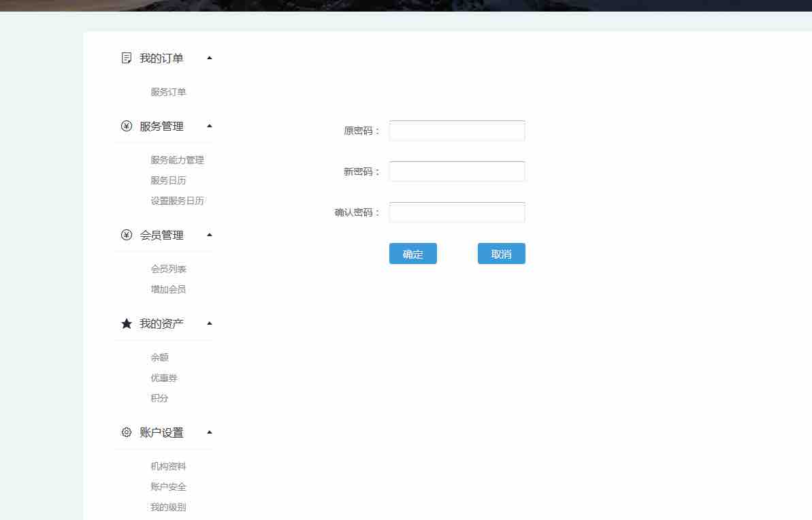Open 服务订单 in the sidebar
The width and height of the screenshot is (812, 520).
(x=168, y=92)
